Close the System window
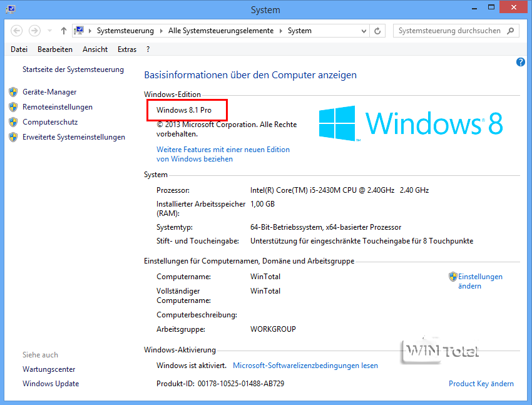Screen dimensions: 532x405 pos(513,8)
